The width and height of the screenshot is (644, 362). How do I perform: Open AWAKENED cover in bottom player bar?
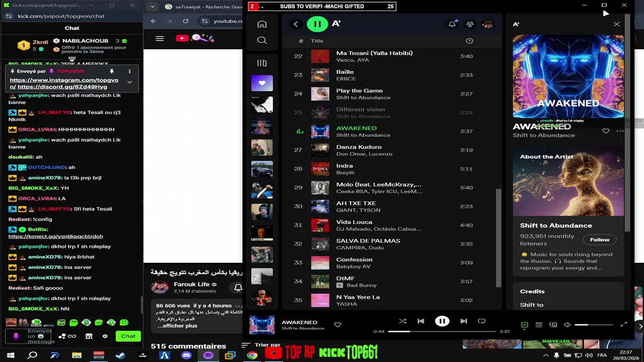point(262,325)
